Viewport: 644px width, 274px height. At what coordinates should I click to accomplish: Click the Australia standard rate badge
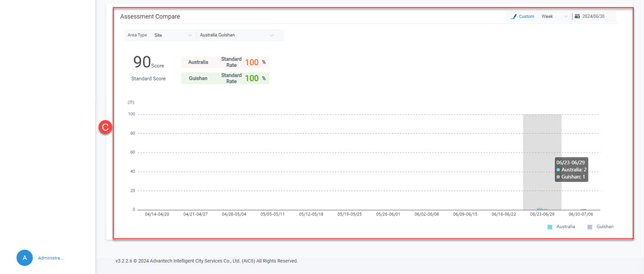pyautogui.click(x=225, y=62)
